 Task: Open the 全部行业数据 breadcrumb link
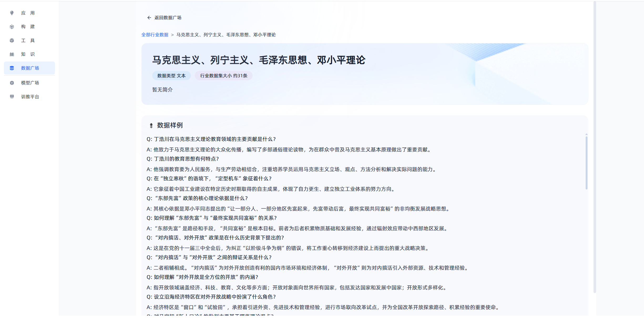click(155, 35)
